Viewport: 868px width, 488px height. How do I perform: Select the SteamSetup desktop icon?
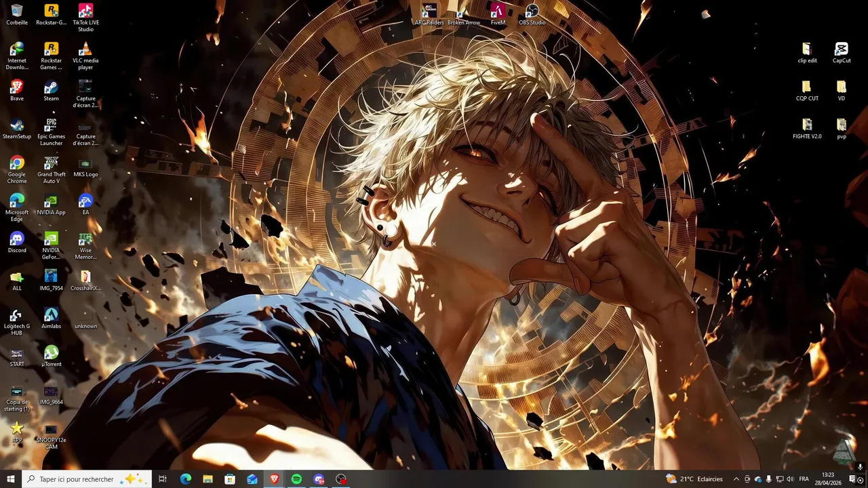click(x=17, y=129)
